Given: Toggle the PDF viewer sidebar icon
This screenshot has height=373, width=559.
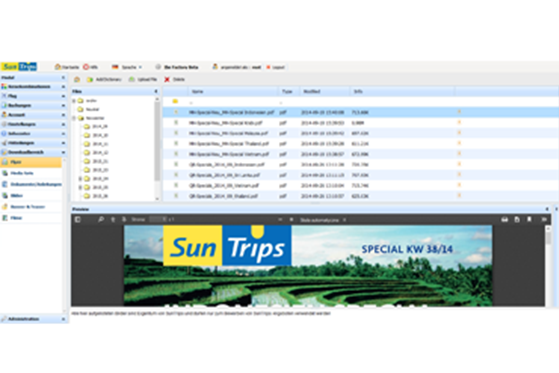Looking at the screenshot, I should tap(78, 219).
